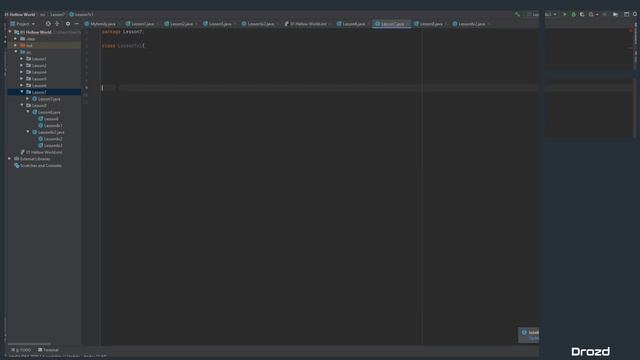640x360 pixels.
Task: Expand the External Libraries node
Action: pyautogui.click(x=10, y=159)
